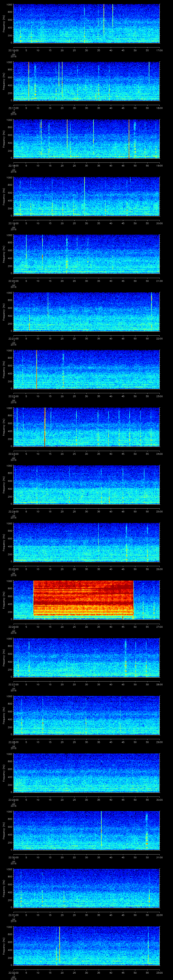Screen dimensions: 173x980
Task: Click the "24:00" end-of-minute label
Action: [159, 454]
